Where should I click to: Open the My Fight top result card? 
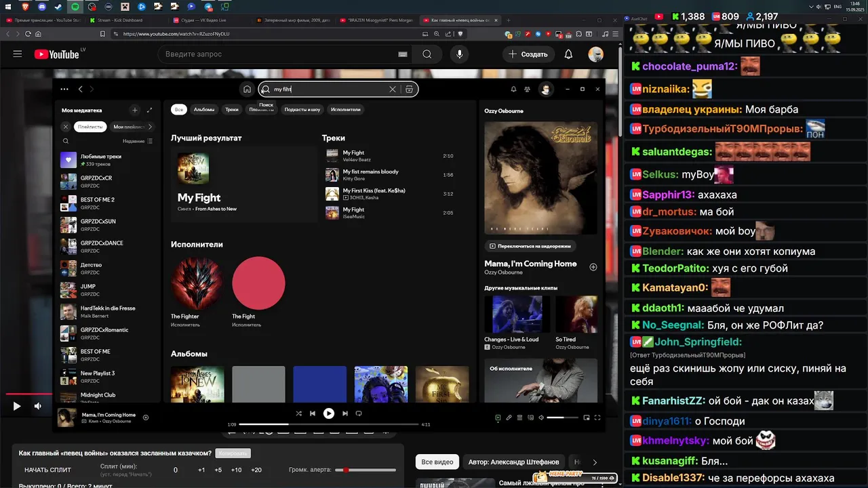[243, 184]
